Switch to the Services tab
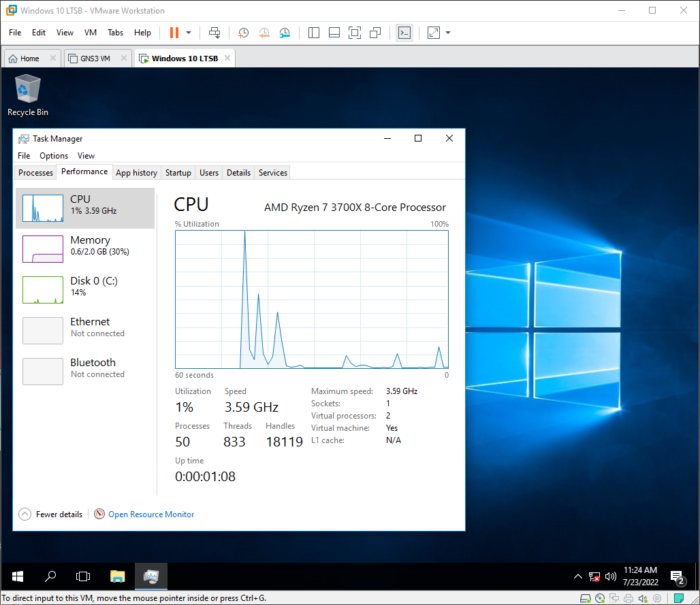The width and height of the screenshot is (700, 605). click(x=273, y=173)
